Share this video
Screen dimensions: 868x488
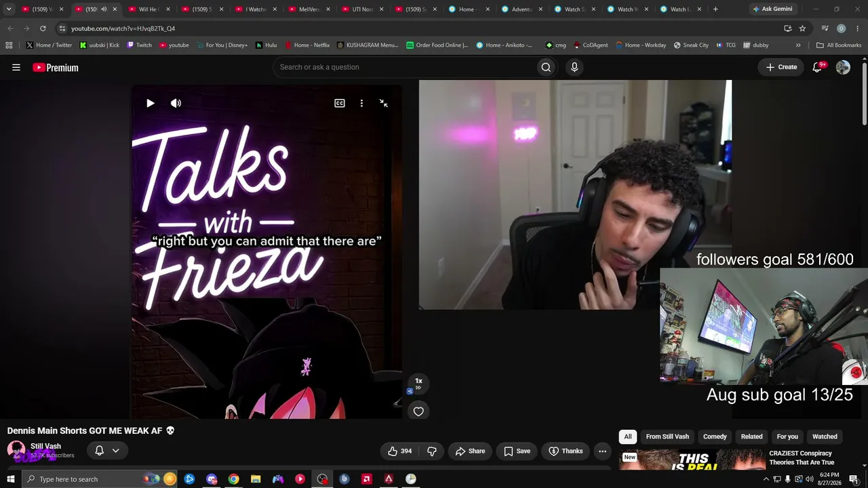pos(470,451)
